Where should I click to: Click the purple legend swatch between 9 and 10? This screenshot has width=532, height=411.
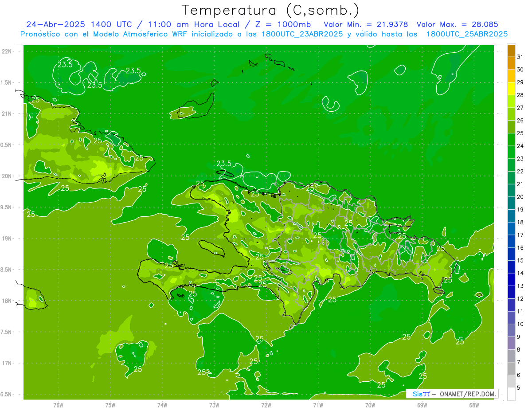[x=511, y=331]
